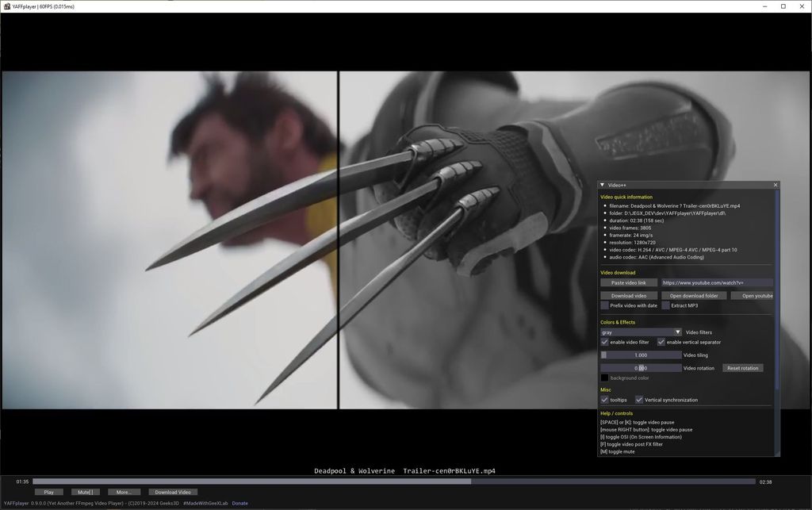Click the [M] toggle mute help line
This screenshot has width=812, height=510.
coord(617,452)
